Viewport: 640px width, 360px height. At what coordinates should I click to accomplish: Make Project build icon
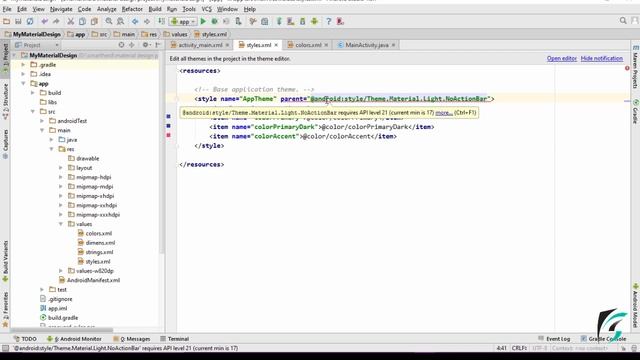click(x=161, y=21)
